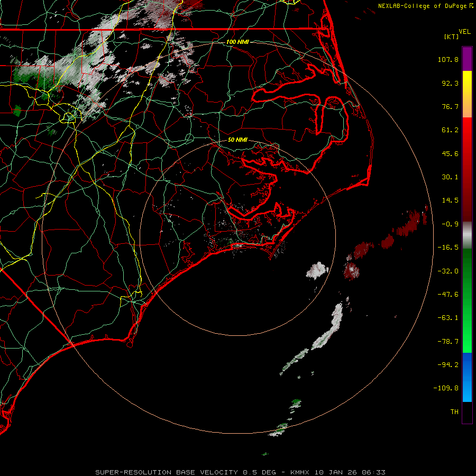Click the -16.5 scale value
Screen dimensions: 476x476
(448, 248)
